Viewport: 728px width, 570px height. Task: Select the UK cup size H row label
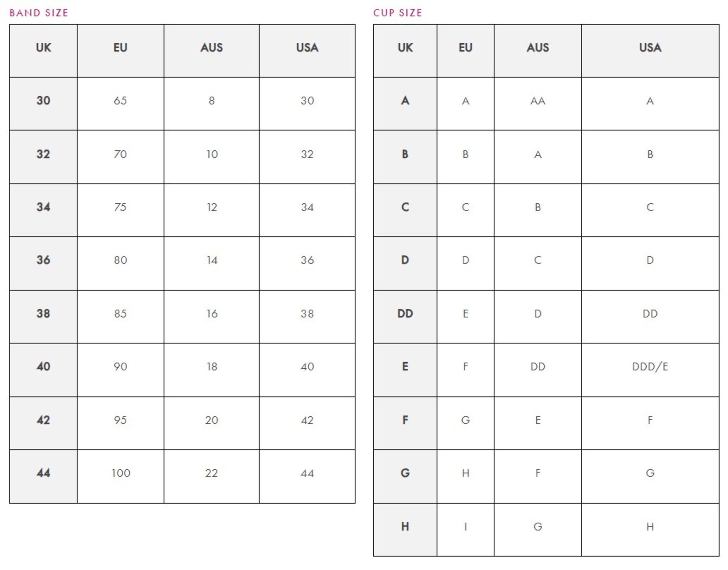pyautogui.click(x=405, y=526)
